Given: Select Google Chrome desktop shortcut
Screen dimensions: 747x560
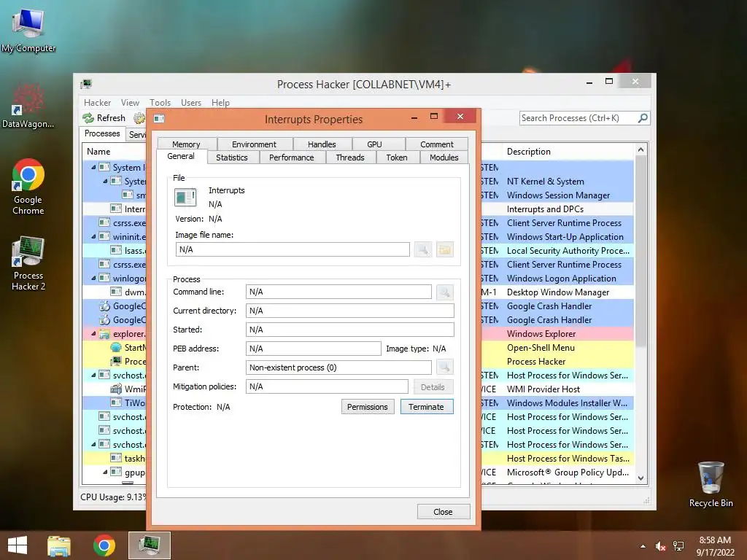Looking at the screenshot, I should click(28, 187).
